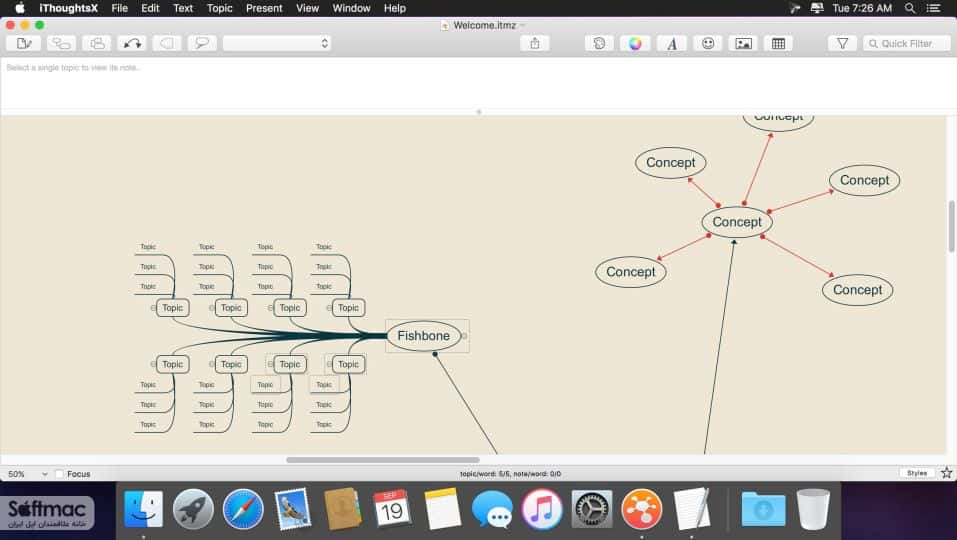This screenshot has height=540, width=957.
Task: Select the Fishbone central node
Action: point(424,336)
